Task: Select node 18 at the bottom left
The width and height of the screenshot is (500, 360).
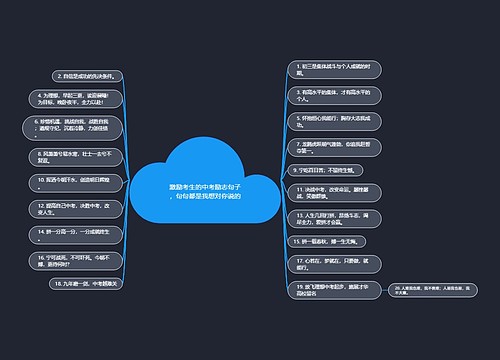Action: coord(86,284)
